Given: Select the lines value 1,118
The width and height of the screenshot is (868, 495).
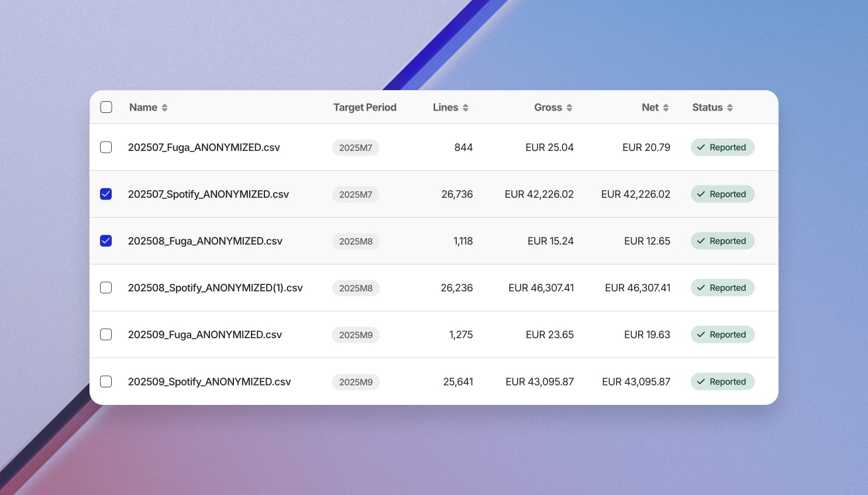Looking at the screenshot, I should tap(463, 241).
